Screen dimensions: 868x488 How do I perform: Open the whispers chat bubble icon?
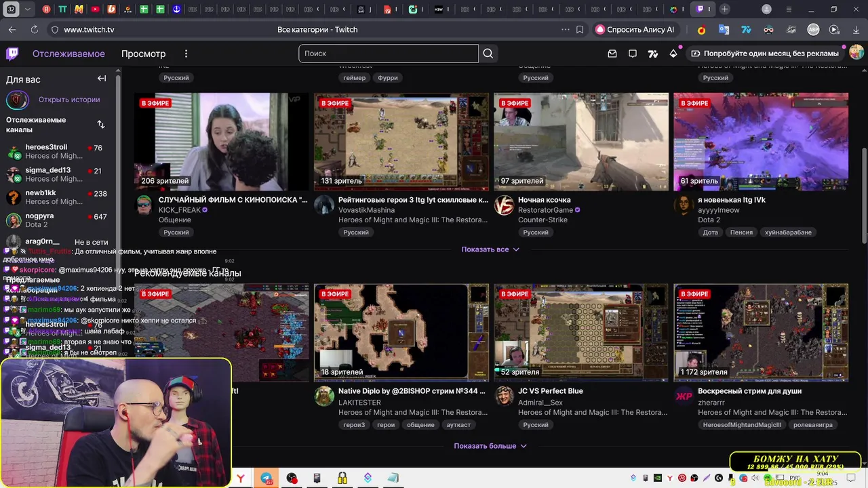pyautogui.click(x=633, y=54)
